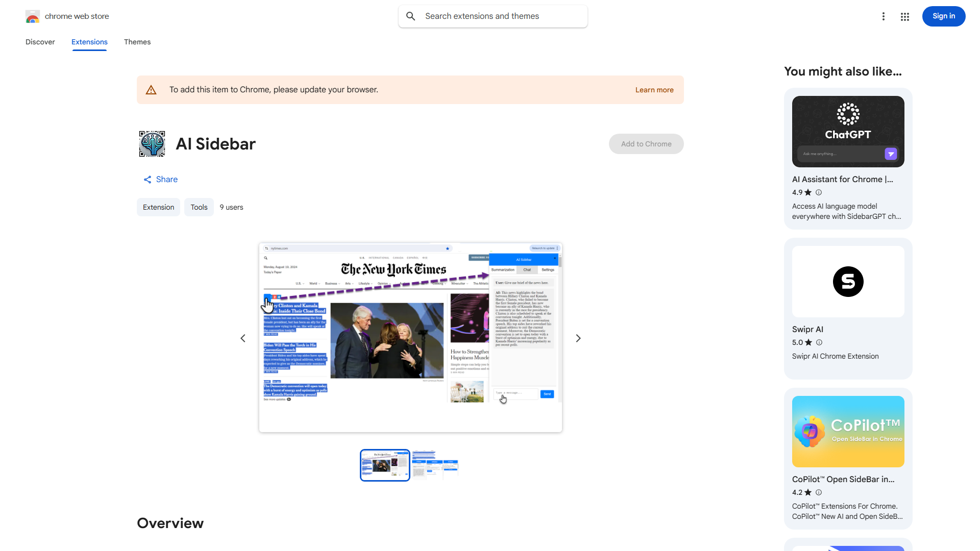Click the info icon beside the 4.9 rating
The height and width of the screenshot is (551, 980).
coord(819,192)
